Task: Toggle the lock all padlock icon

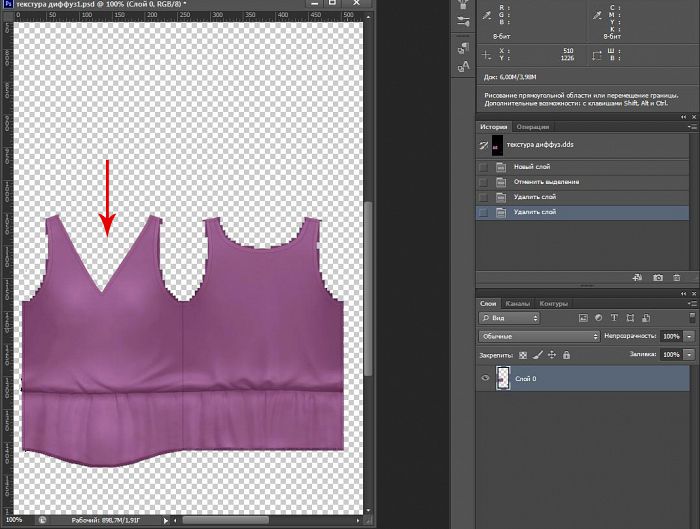Action: tap(567, 355)
